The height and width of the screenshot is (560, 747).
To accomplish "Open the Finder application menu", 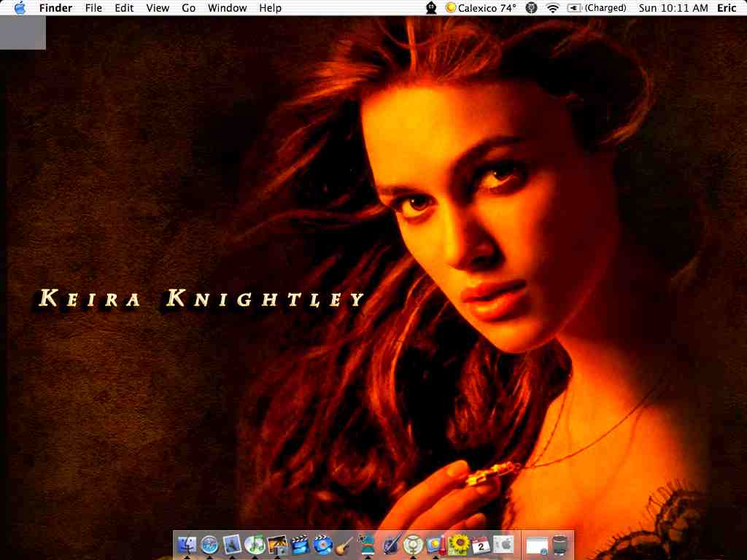I will coord(55,8).
